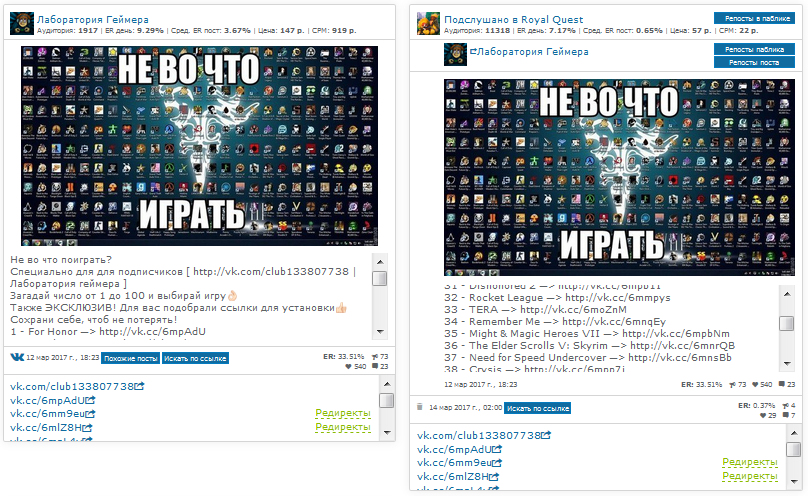Open vk.cc/6mlZ8H link in left links list

point(46,427)
